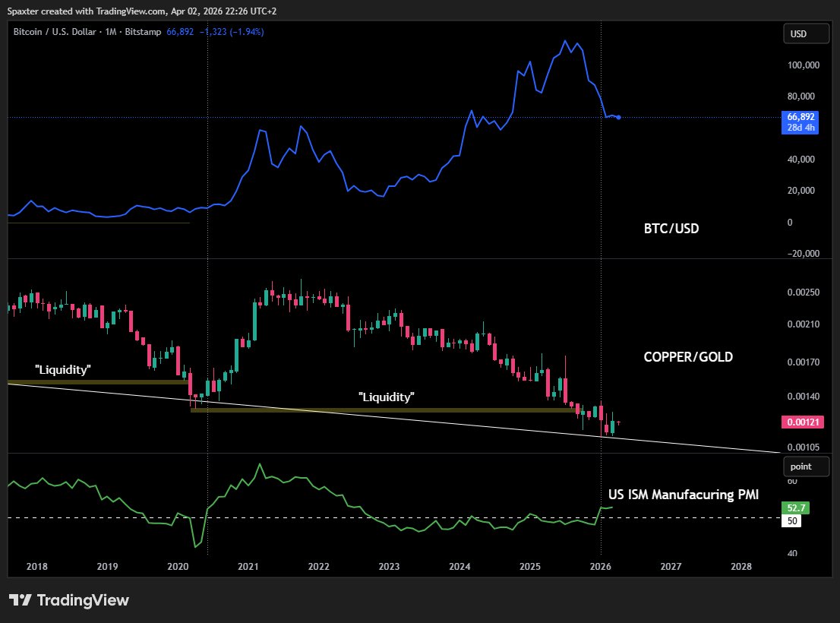Click the COPPER/GOLD text annotation
840x623 pixels.
[688, 357]
